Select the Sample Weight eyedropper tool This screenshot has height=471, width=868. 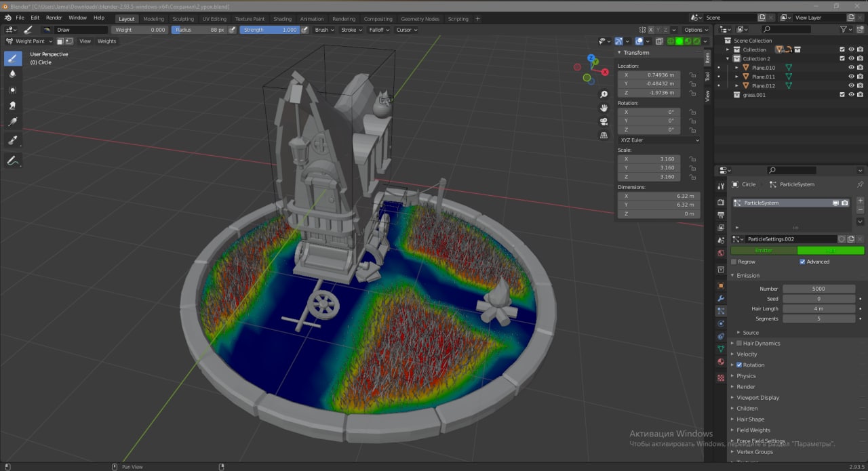[13, 140]
